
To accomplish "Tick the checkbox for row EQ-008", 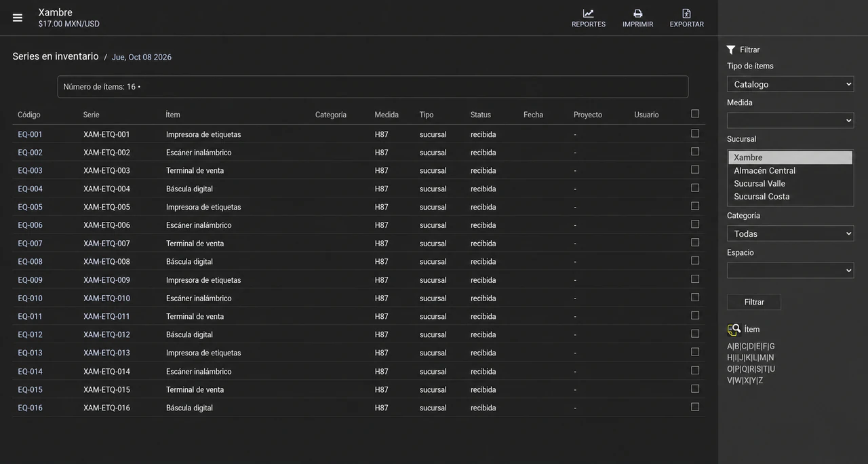I will tap(695, 261).
